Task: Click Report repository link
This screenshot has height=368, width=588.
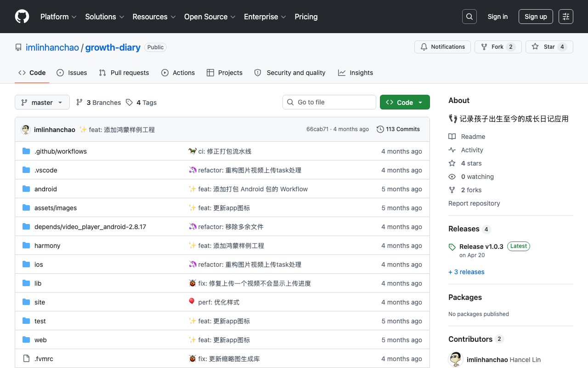Action: [x=474, y=203]
